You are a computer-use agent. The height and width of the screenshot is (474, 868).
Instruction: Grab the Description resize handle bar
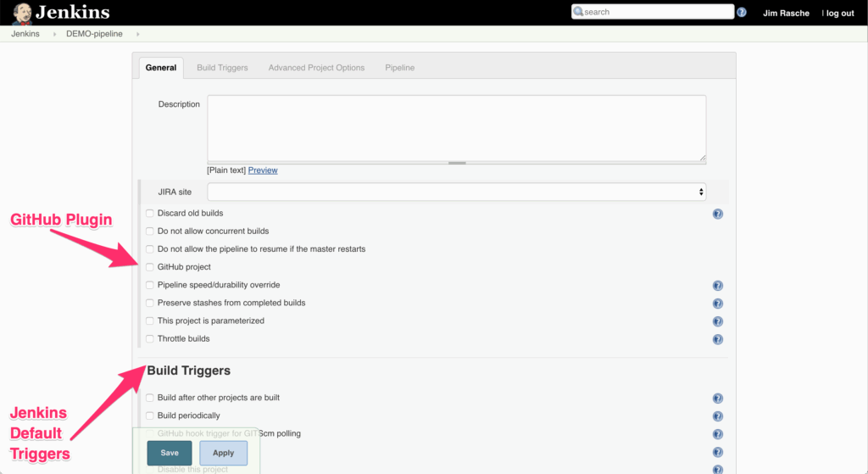[x=457, y=163]
